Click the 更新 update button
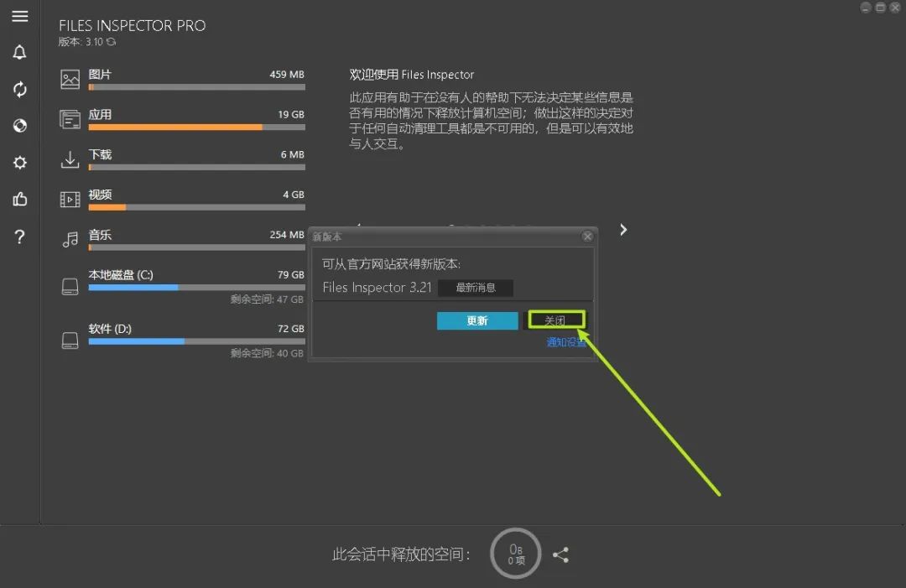906x588 pixels. click(476, 320)
